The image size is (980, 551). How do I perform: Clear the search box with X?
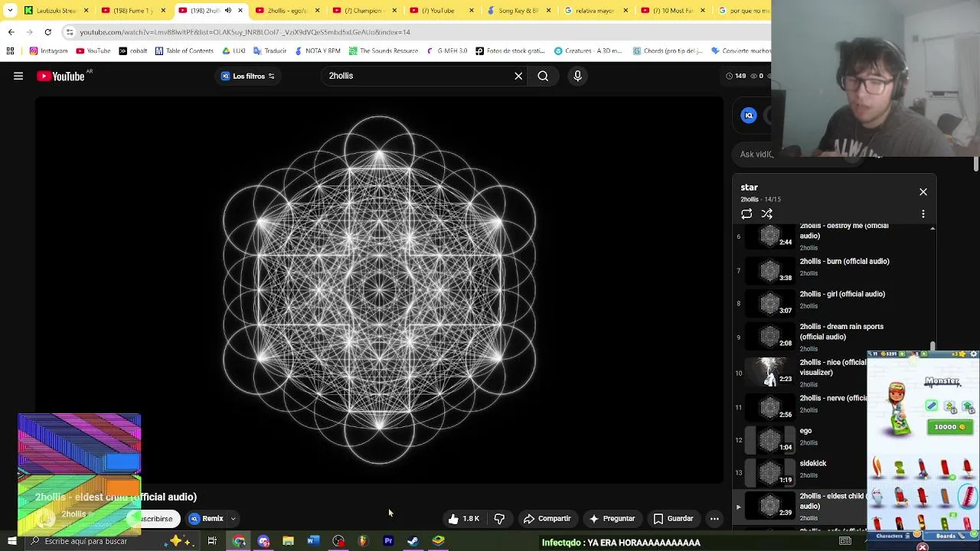518,76
